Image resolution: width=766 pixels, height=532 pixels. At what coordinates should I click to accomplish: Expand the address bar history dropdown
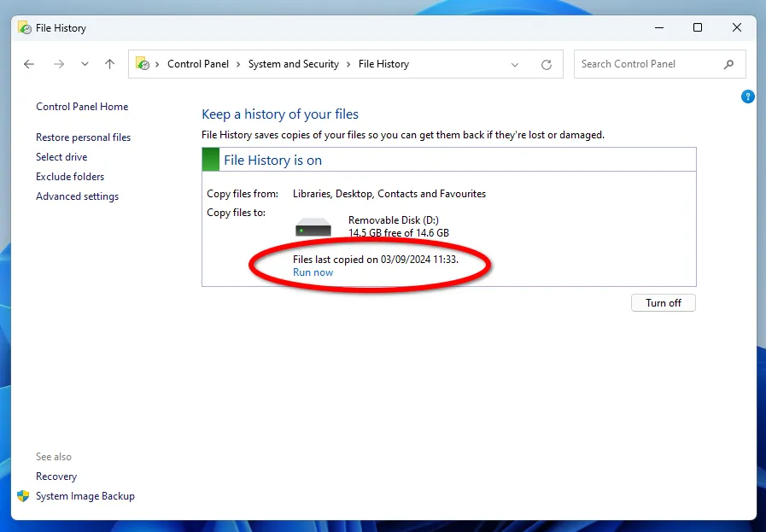[x=515, y=64]
